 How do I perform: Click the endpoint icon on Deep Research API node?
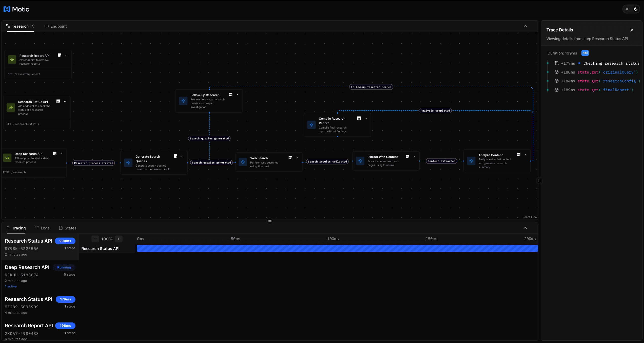pos(7,157)
